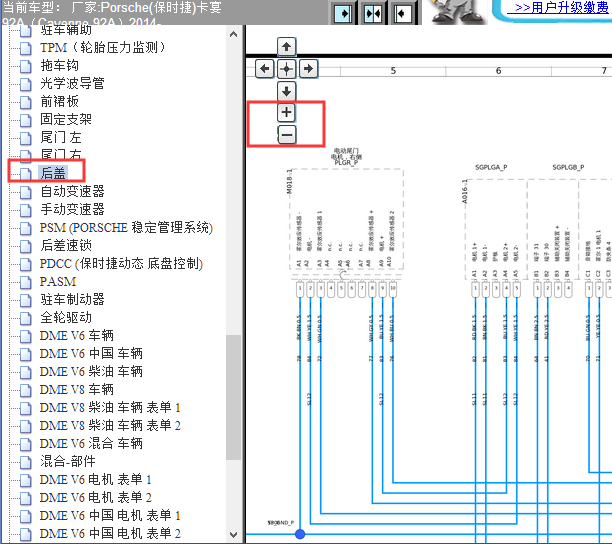Click the SGPLGB_P component label
The width and height of the screenshot is (612, 544).
[x=568, y=167]
